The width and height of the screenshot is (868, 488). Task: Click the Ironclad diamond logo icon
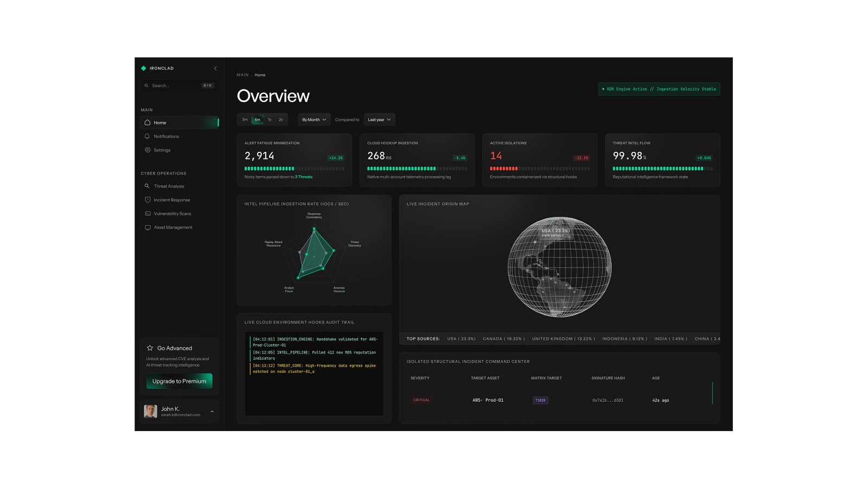[x=144, y=68]
